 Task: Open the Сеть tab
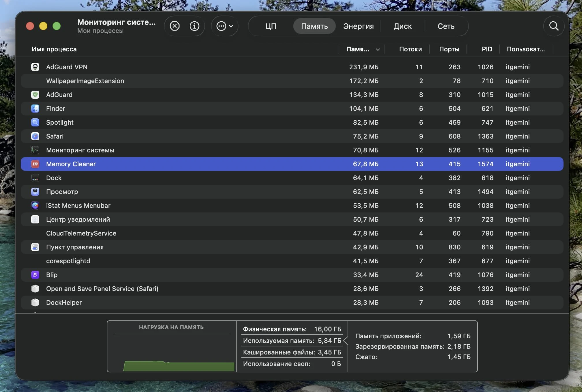(x=446, y=26)
